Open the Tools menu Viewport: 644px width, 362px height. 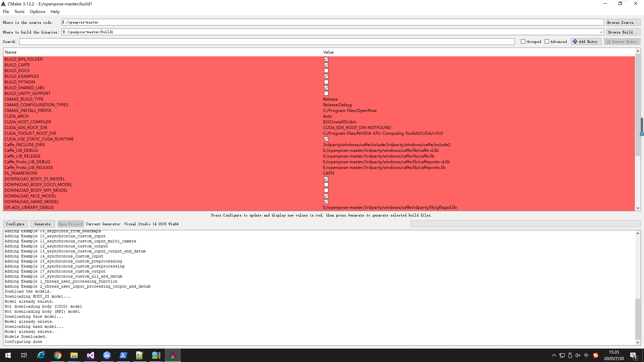pyautogui.click(x=19, y=11)
